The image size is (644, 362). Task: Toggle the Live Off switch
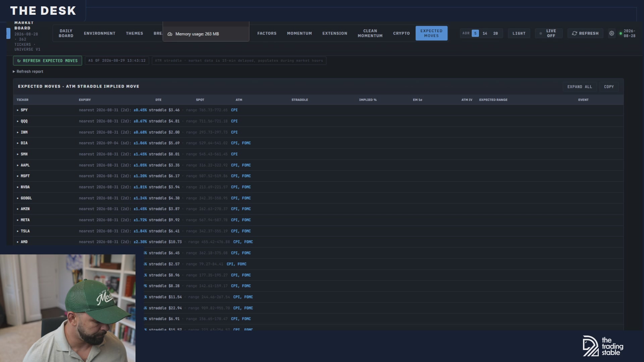point(548,33)
